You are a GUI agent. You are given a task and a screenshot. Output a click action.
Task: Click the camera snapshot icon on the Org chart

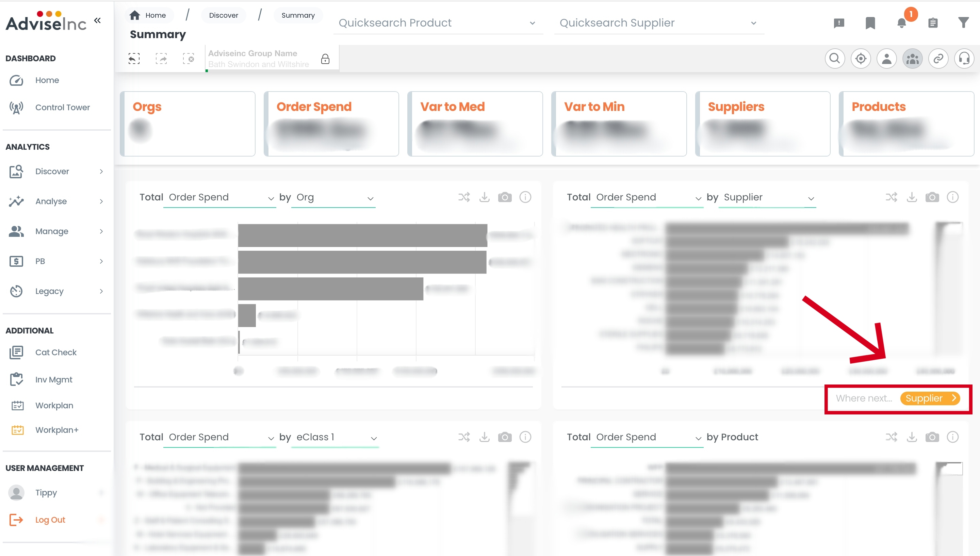(x=505, y=197)
